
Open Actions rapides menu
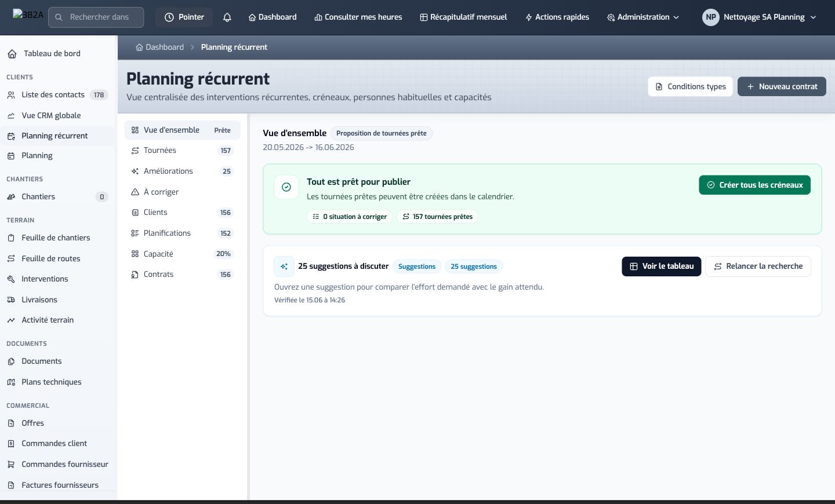point(557,17)
